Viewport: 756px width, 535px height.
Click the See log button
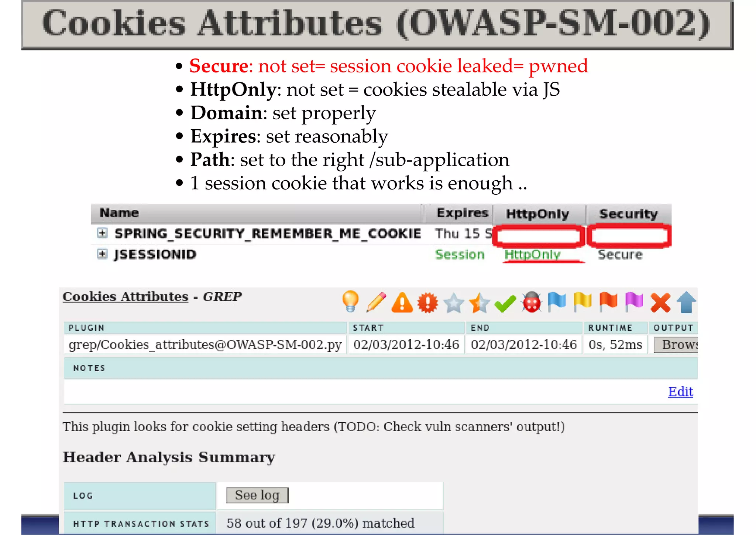tap(257, 495)
